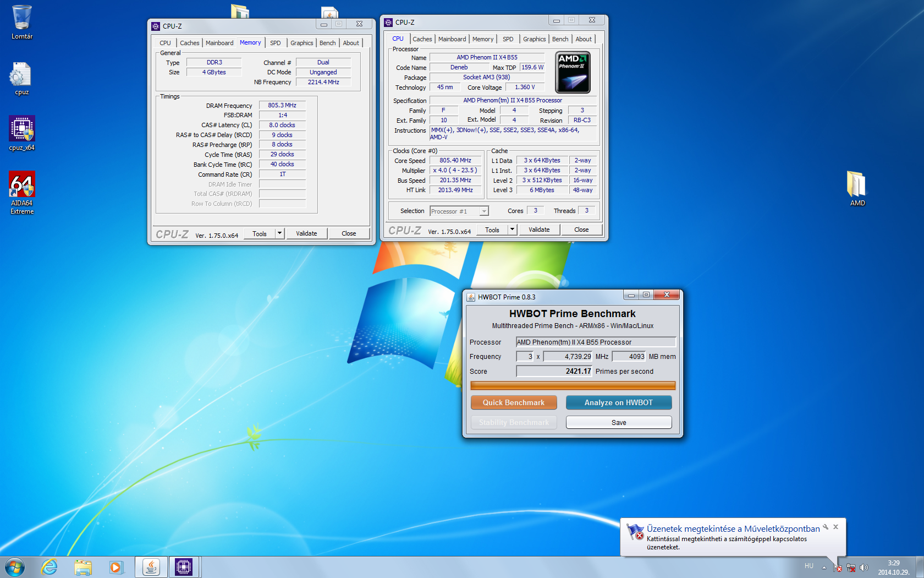924x578 pixels.
Task: Open Caches tab in Memory CPU-Z window
Action: pyautogui.click(x=190, y=43)
